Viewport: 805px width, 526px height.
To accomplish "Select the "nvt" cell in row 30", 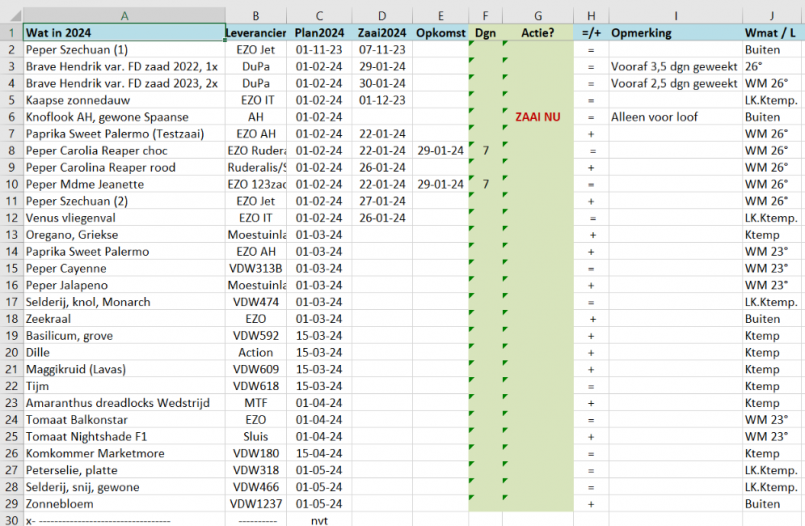I will click(319, 520).
